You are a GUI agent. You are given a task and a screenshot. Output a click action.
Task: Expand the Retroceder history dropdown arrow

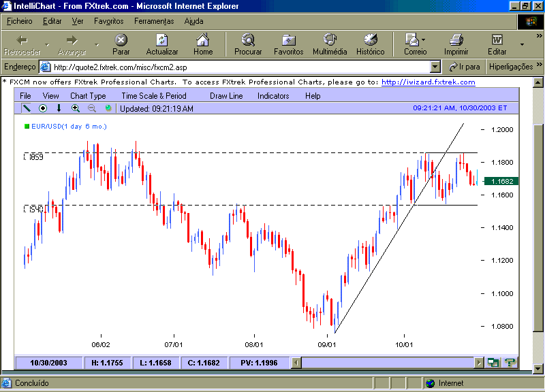click(x=47, y=45)
